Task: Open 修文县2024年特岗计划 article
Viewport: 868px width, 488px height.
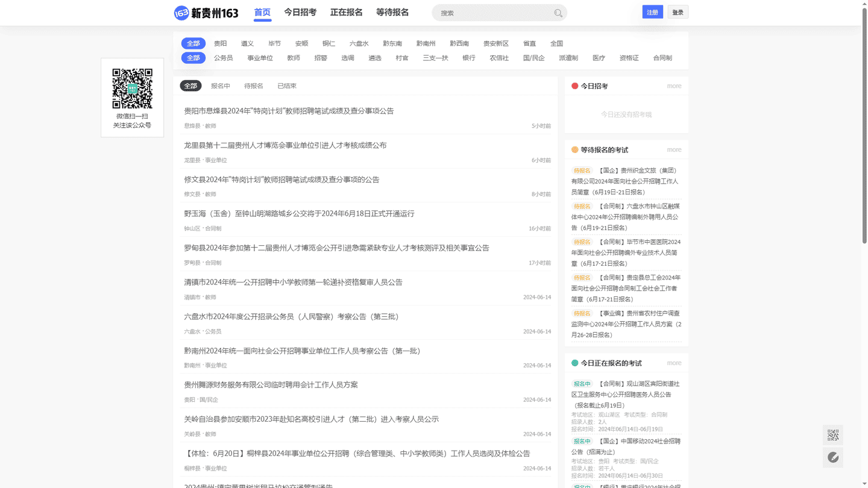Action: (281, 180)
